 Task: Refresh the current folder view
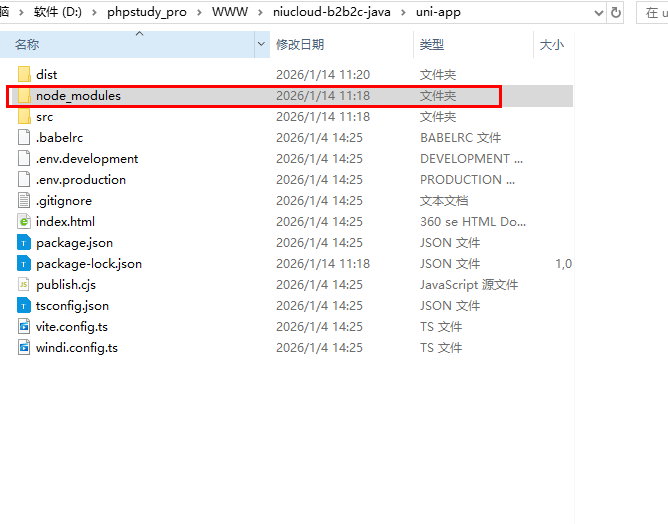616,12
